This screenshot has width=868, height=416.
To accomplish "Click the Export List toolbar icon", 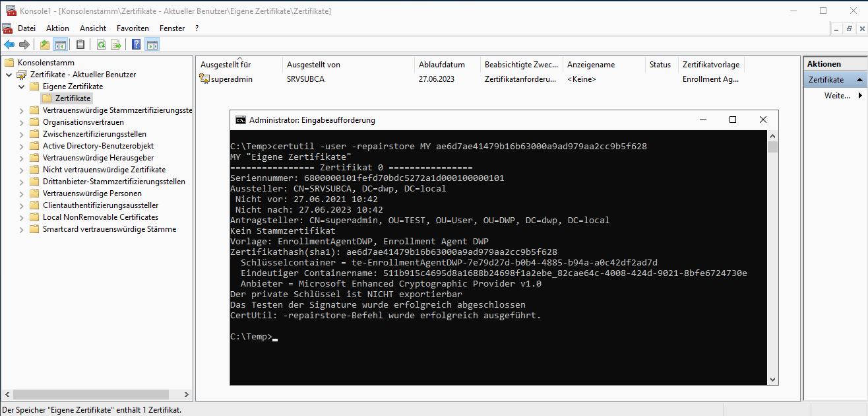I will click(116, 45).
